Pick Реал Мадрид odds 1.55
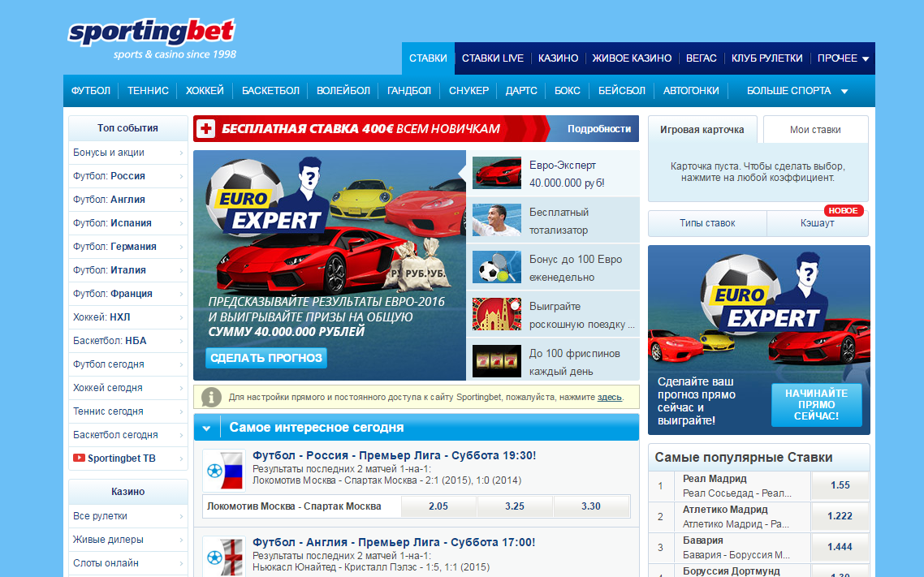 (x=840, y=486)
